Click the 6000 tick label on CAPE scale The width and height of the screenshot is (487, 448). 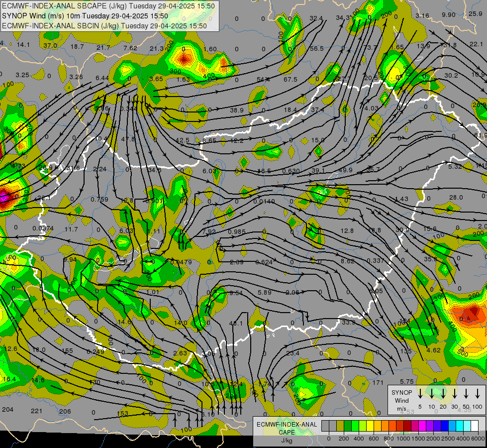479,439
